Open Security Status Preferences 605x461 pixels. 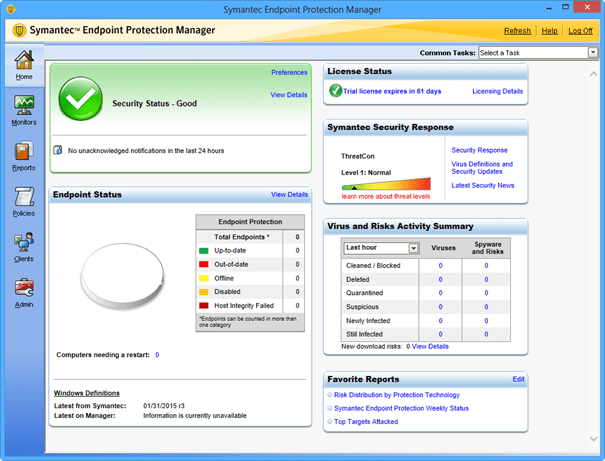coord(289,72)
